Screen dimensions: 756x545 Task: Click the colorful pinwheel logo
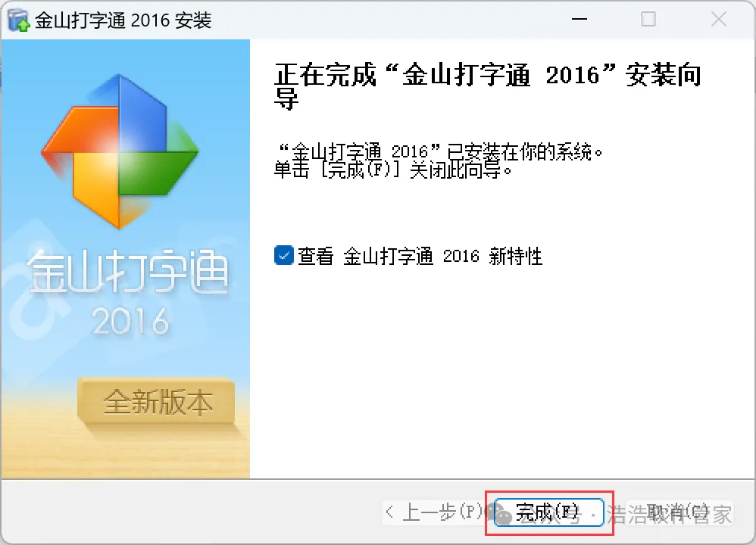pos(120,151)
